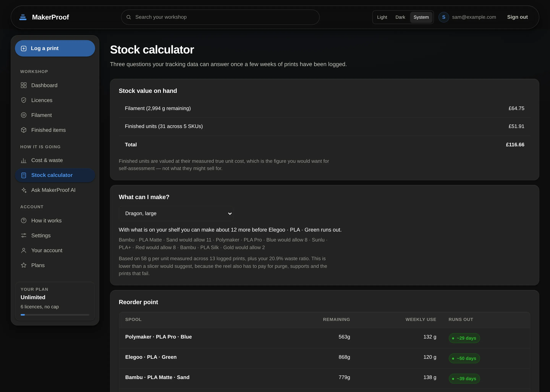Open the Dashboard page
This screenshot has height=392, width=550.
coord(55,85)
